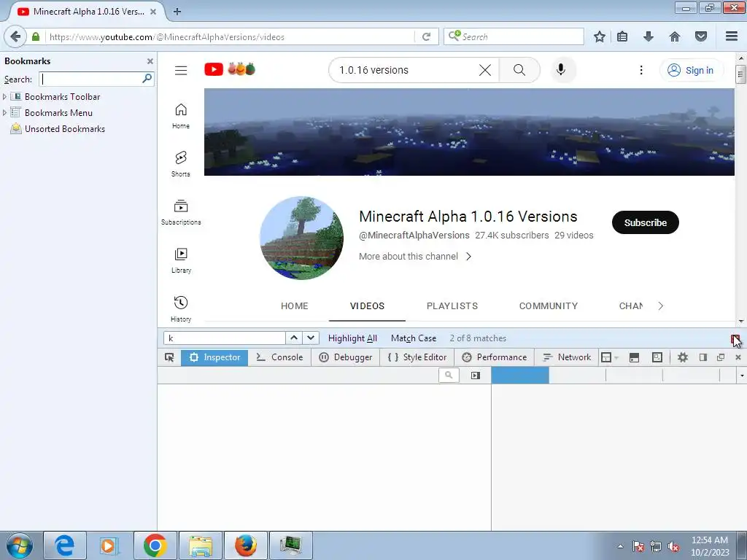Click Sign in button
Viewport: 747px width, 560px height.
(690, 71)
